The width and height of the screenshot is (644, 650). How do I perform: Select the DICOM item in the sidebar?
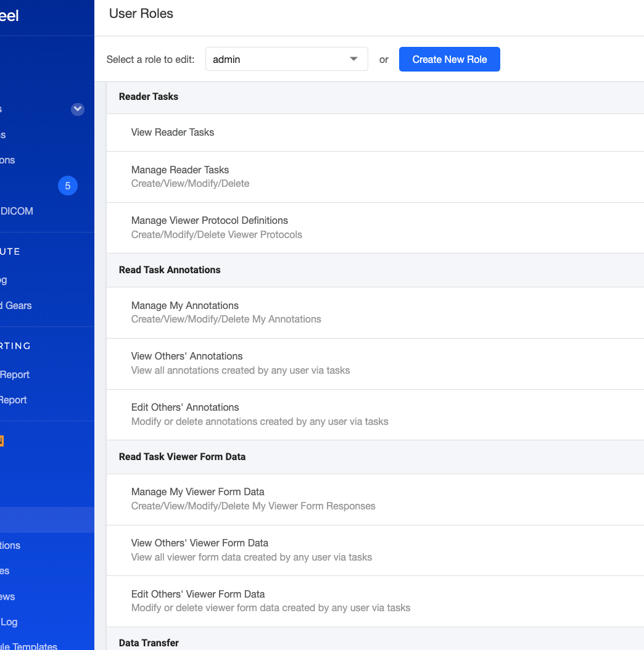(19, 211)
